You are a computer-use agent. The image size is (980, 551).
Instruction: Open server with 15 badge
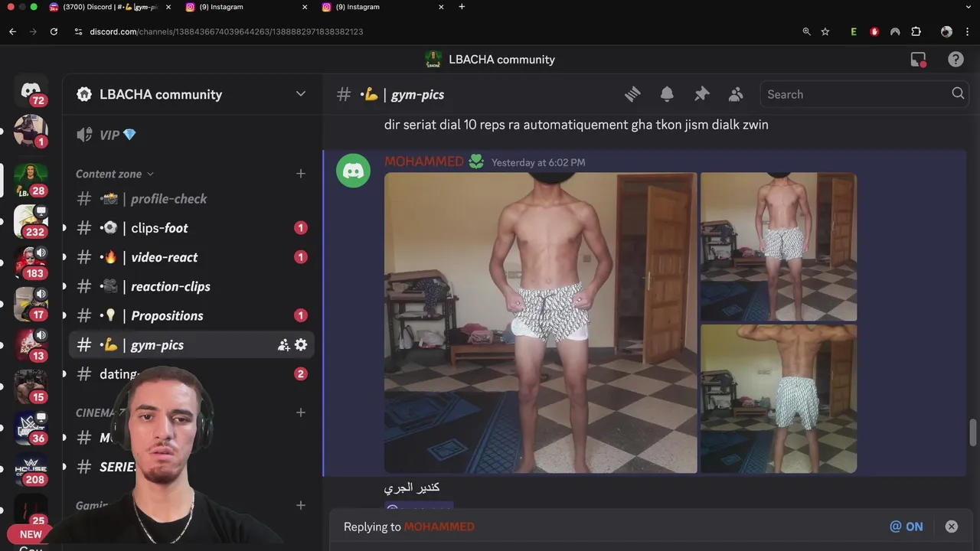31,386
